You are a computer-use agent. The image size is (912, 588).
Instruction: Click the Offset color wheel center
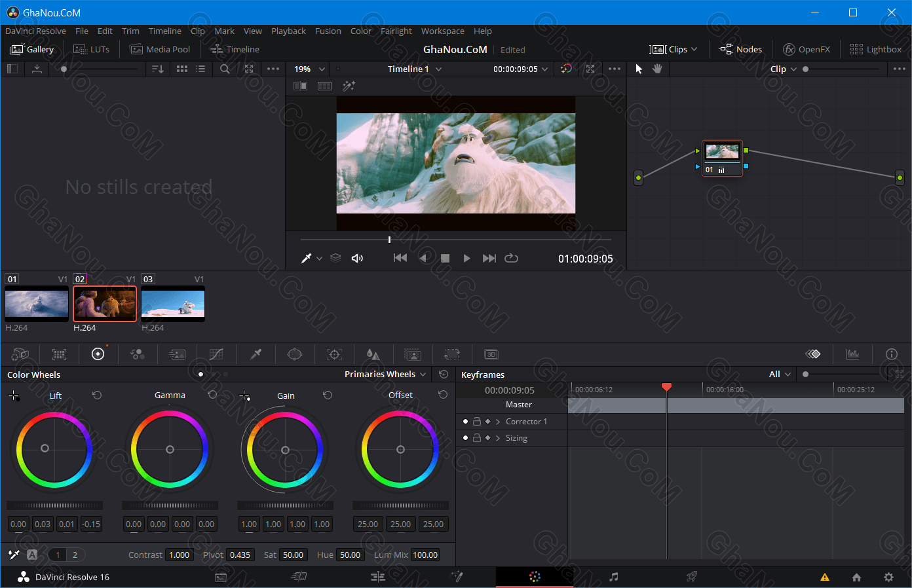[x=400, y=449]
